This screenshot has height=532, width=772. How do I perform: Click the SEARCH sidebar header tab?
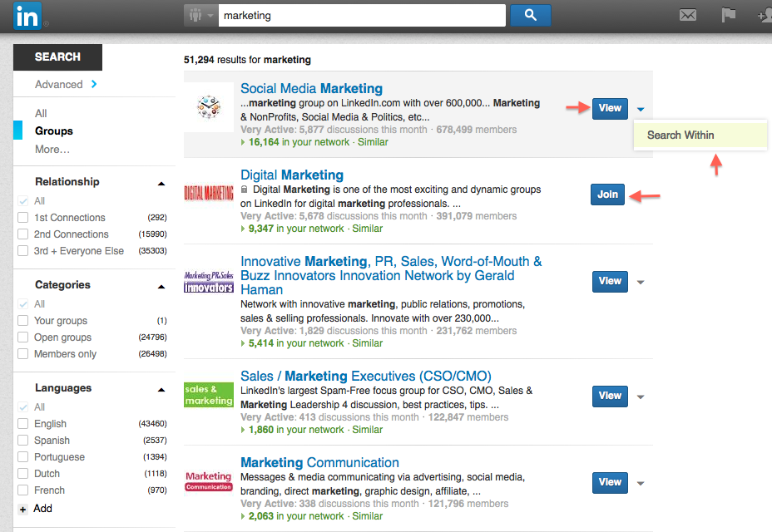coord(57,57)
